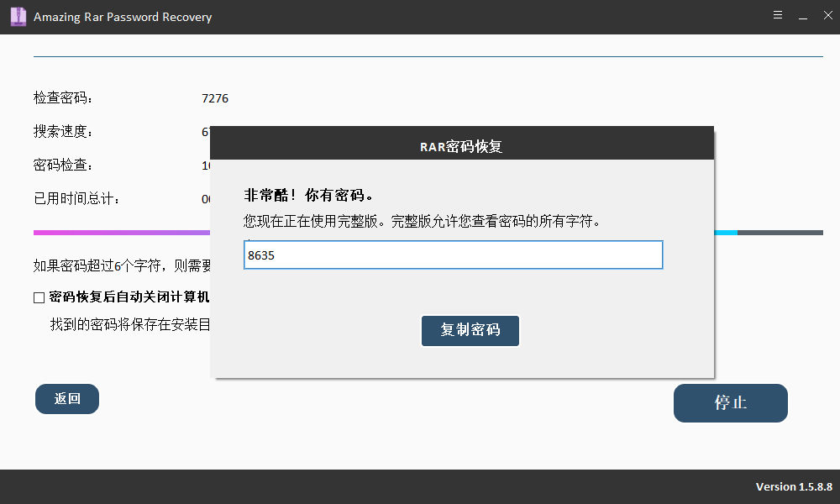Select the 检查密码 label
840x504 pixels.
coord(63,98)
